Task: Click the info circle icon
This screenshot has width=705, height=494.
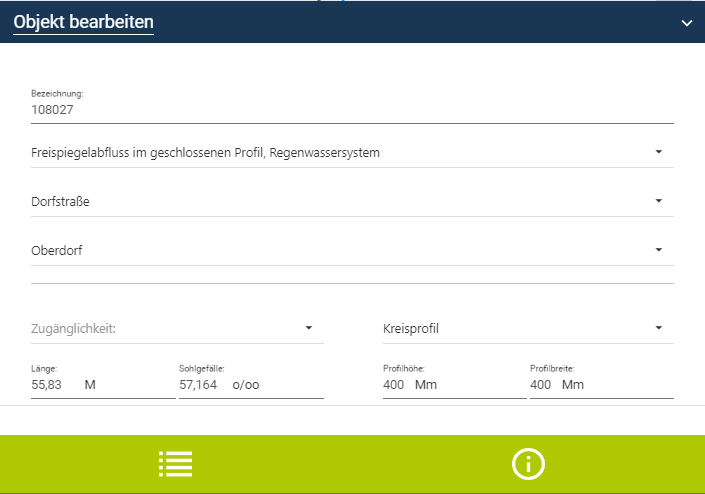Action: [x=528, y=464]
